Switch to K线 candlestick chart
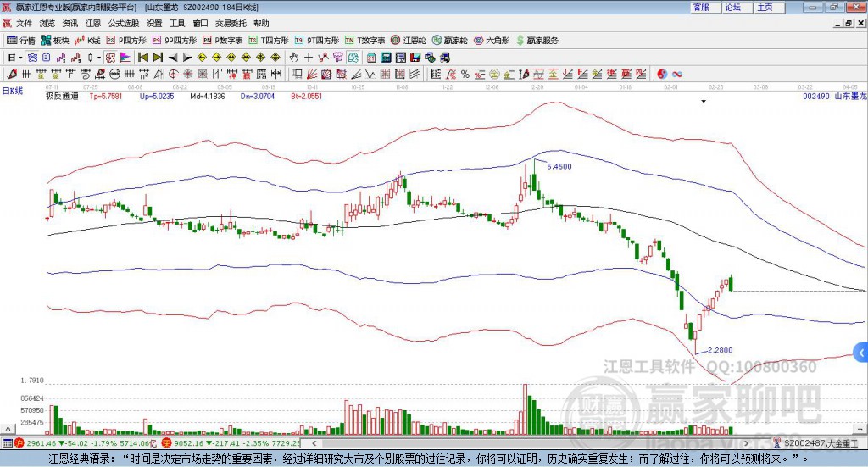This screenshot has width=868, height=467. pyautogui.click(x=87, y=41)
